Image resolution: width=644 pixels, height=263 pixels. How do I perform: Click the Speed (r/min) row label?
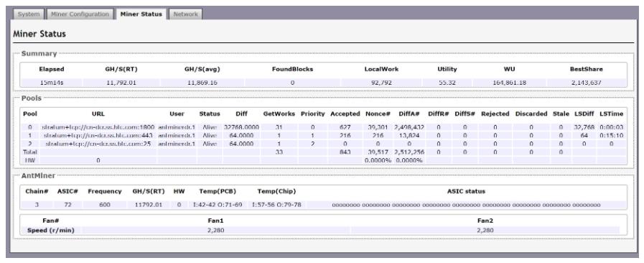[x=51, y=231]
